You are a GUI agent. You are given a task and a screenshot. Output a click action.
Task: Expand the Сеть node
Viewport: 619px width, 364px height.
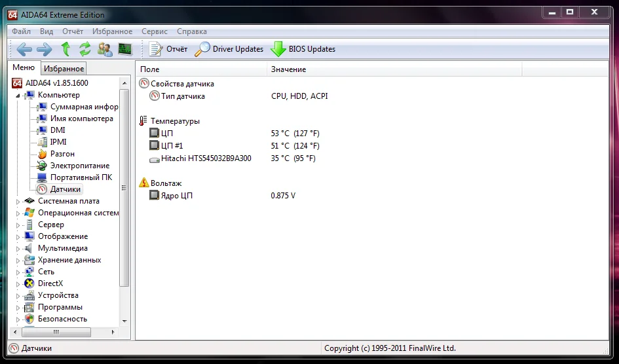tap(18, 272)
